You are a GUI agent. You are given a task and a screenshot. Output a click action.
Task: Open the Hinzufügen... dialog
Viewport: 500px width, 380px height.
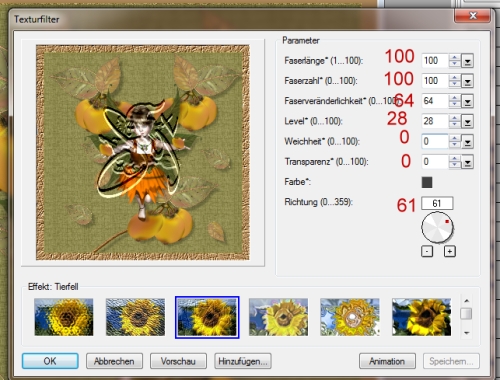click(243, 361)
